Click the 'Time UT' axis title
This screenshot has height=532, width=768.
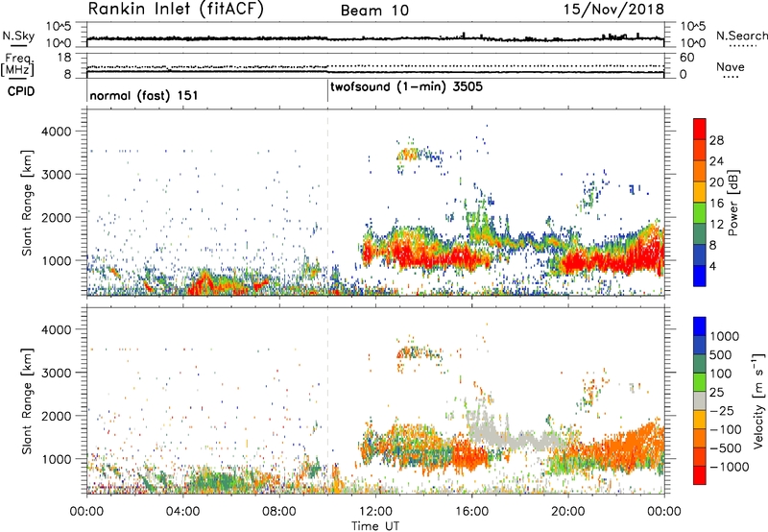tap(375, 525)
